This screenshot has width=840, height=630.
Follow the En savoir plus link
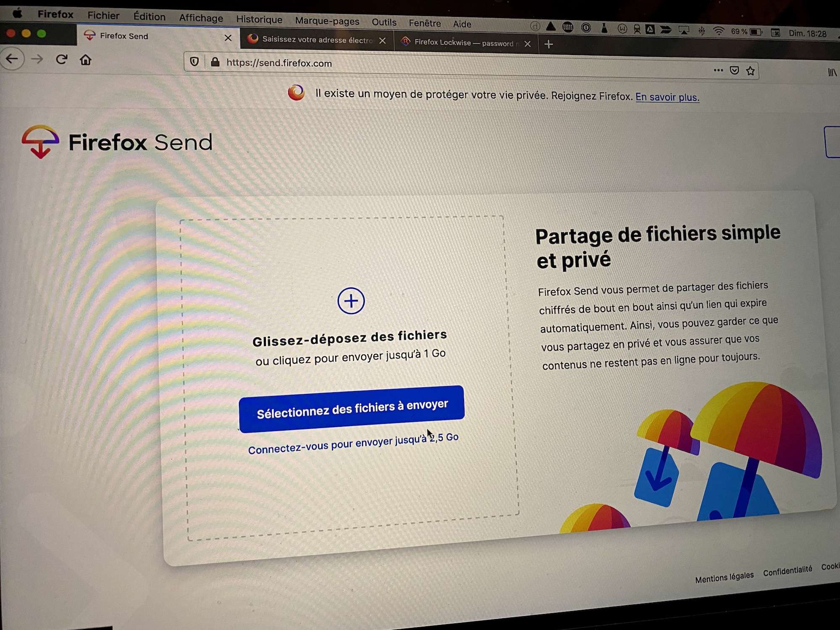pos(667,97)
